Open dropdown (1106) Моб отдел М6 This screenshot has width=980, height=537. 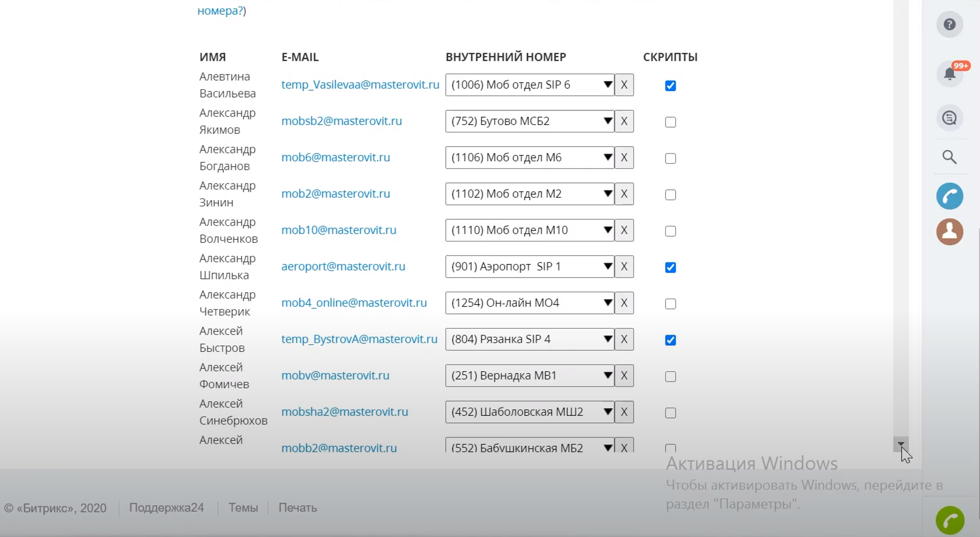[x=530, y=157]
